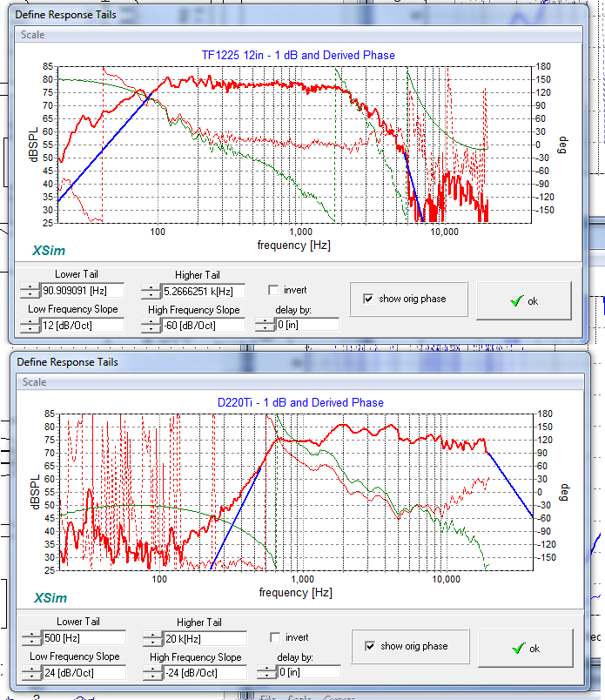Click the D220Ti chart title
Image resolution: width=605 pixels, height=700 pixels.
[x=300, y=402]
